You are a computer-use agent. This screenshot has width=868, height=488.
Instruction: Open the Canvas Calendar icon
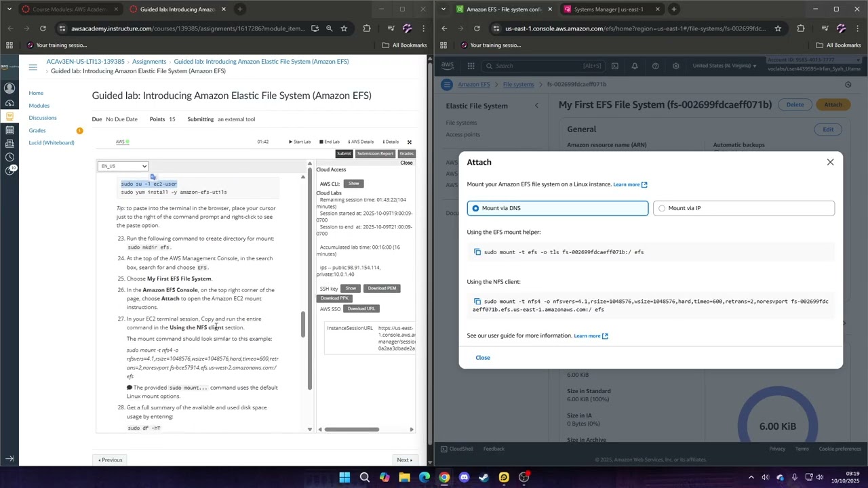point(9,129)
